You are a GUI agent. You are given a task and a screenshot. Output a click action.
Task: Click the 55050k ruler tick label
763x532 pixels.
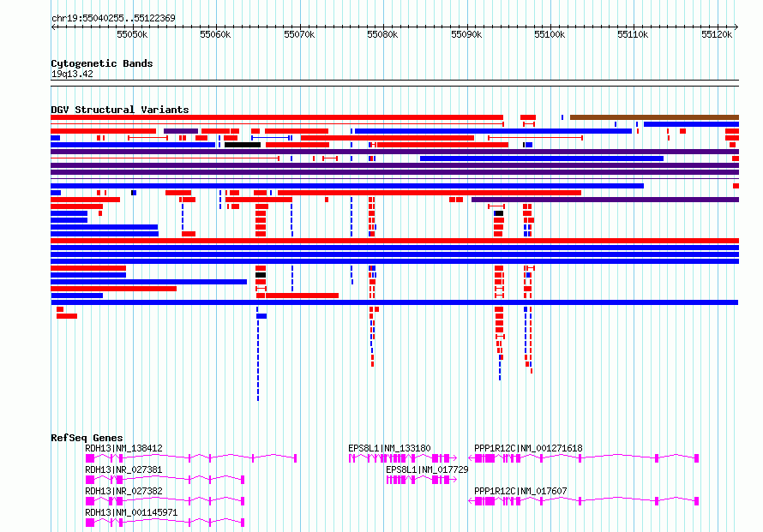(x=132, y=34)
